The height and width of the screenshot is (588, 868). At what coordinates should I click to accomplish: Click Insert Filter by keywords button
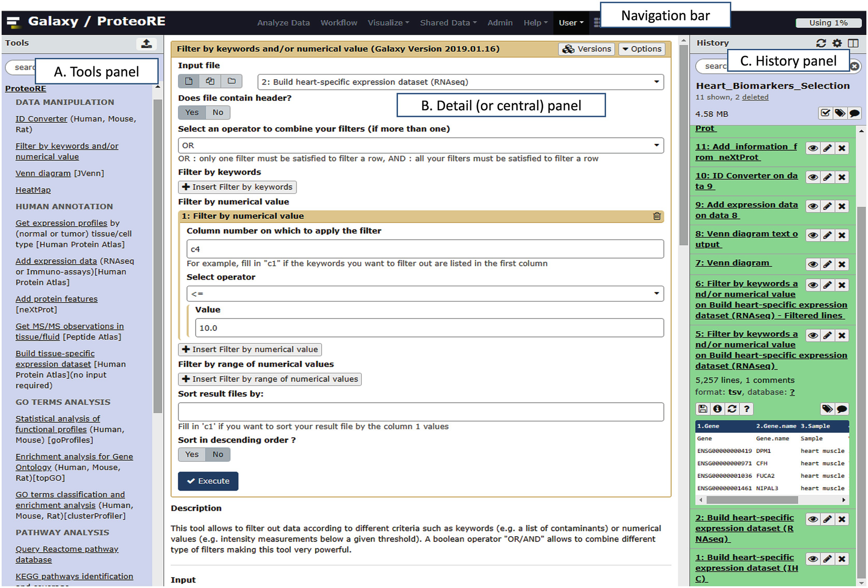pos(238,187)
